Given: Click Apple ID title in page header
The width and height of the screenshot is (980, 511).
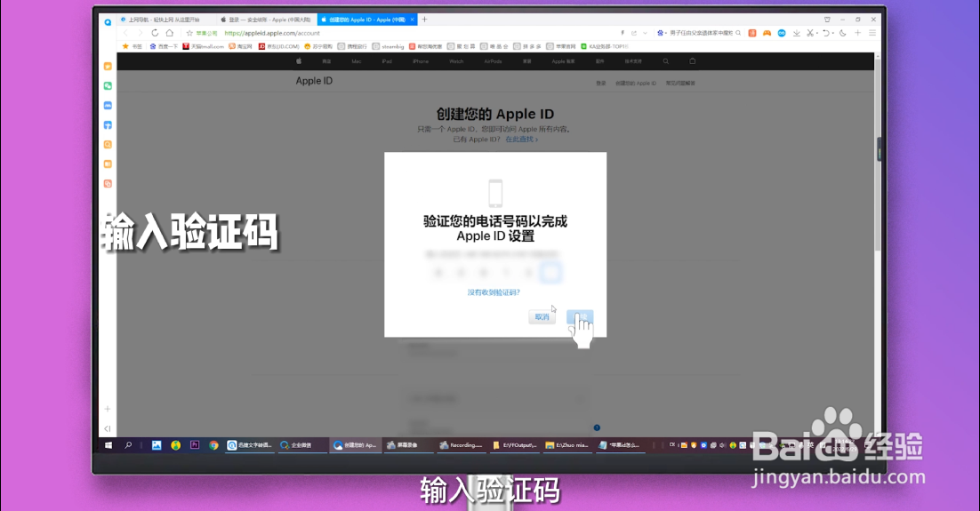Looking at the screenshot, I should [x=314, y=81].
